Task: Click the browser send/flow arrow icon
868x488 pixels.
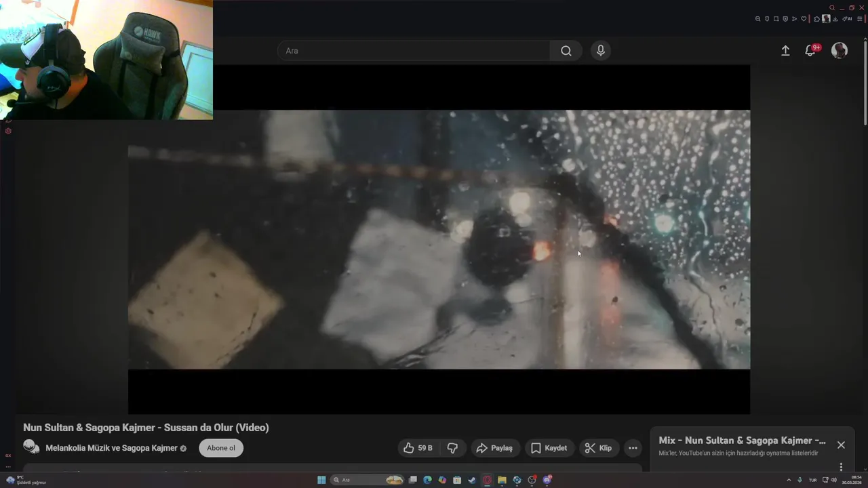Action: pyautogui.click(x=794, y=19)
